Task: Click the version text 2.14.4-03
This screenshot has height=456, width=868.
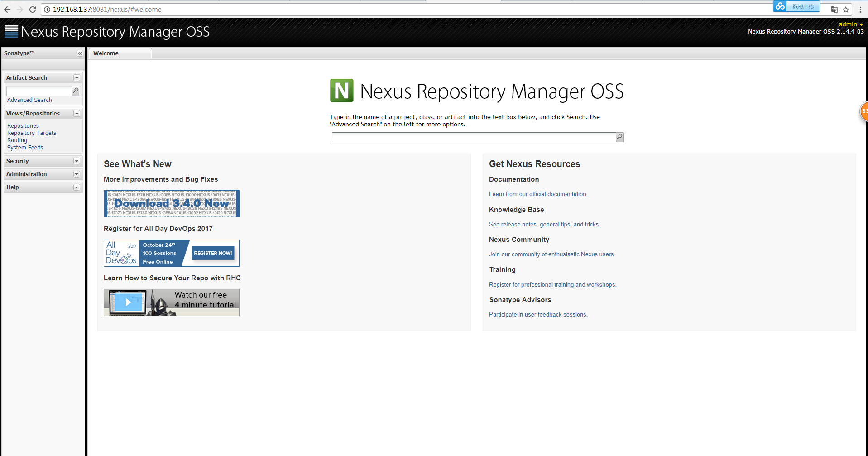Action: point(850,32)
